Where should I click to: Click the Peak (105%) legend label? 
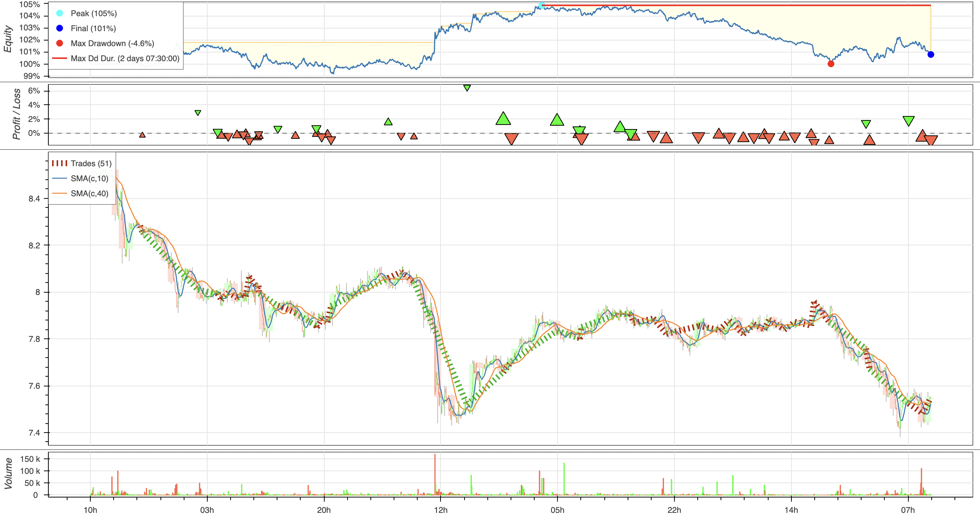tap(94, 14)
